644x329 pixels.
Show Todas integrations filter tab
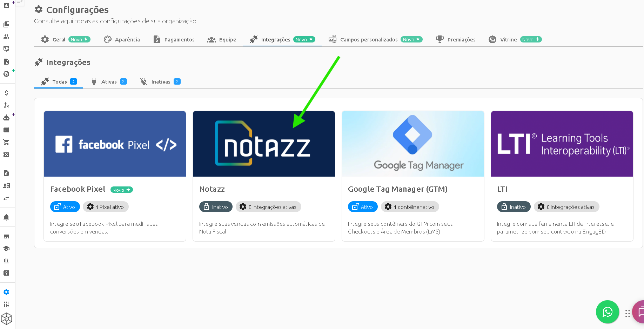[x=59, y=81]
